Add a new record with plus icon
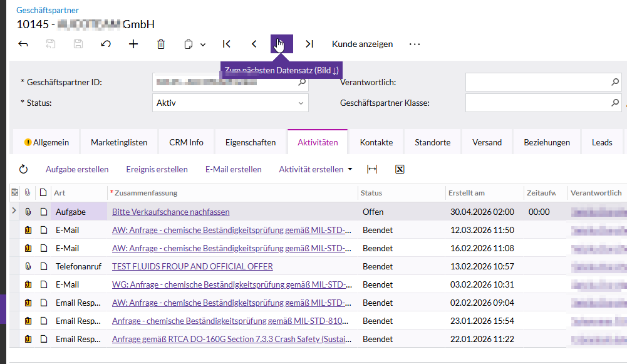 (133, 44)
